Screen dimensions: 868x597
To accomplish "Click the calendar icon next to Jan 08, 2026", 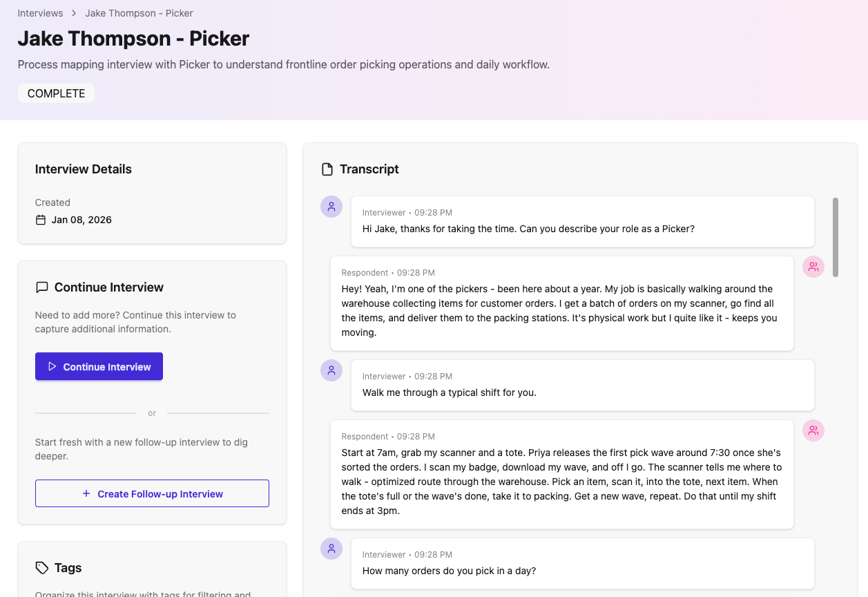I will (41, 219).
